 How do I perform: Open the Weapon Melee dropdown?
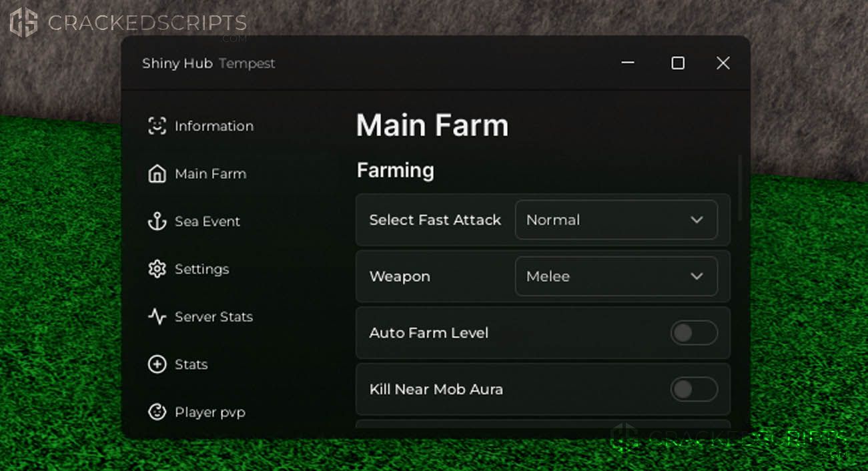click(616, 276)
